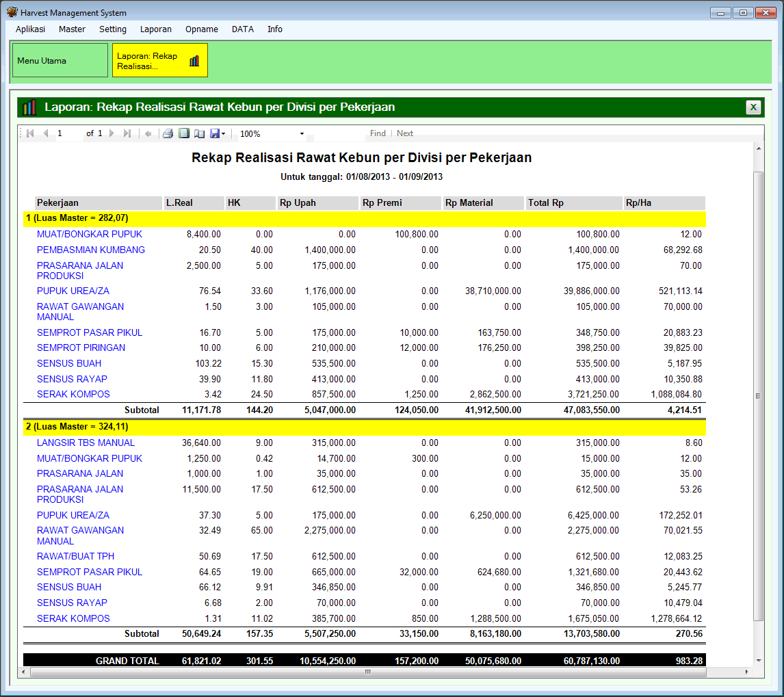
Task: Click group header 1 (Luas Master = 282,07)
Action: (365, 218)
